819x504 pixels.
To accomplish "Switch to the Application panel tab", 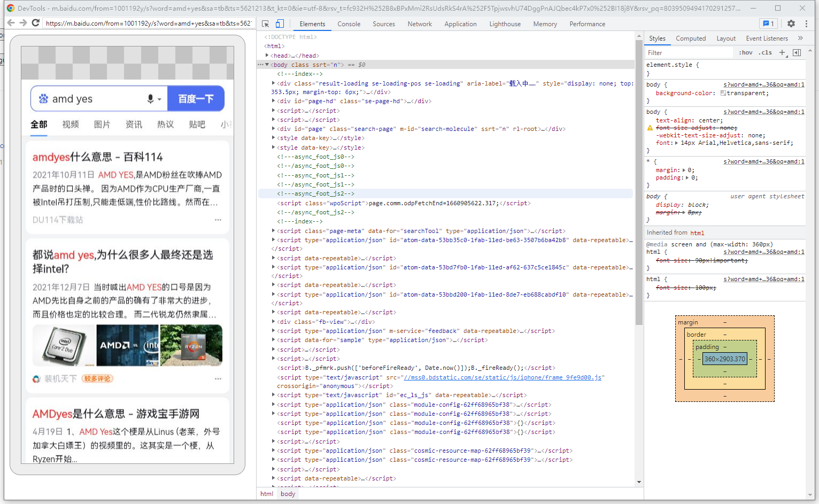I will (460, 24).
